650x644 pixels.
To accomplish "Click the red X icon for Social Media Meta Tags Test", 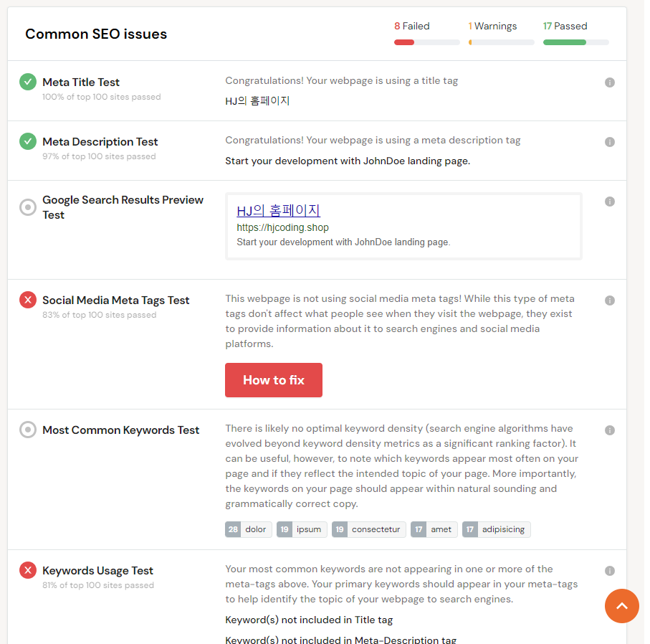I will [28, 300].
